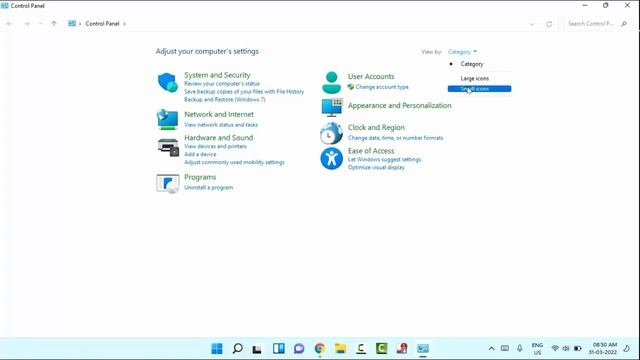Click Let Windows suggest settings
Screen dimensions: 640x360
point(384,160)
